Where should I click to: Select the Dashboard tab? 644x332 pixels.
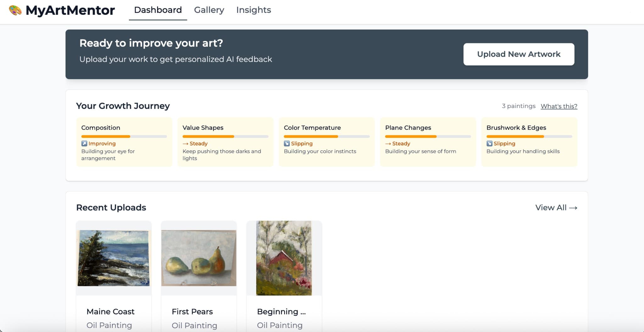click(x=158, y=10)
